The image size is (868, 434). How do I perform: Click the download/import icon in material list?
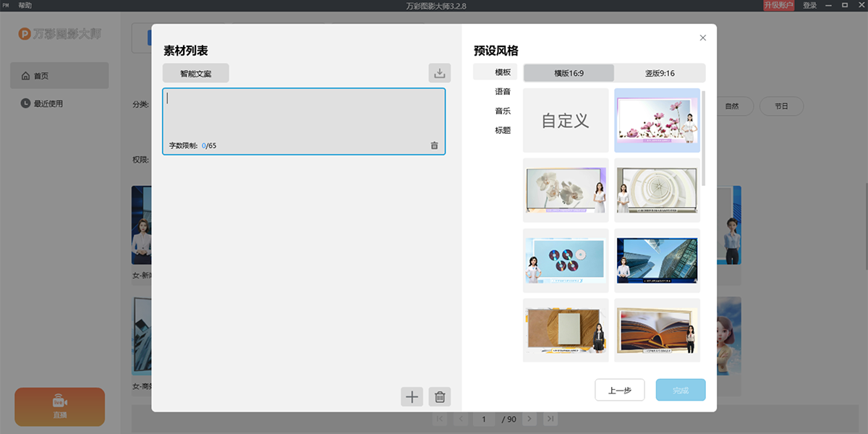click(x=439, y=73)
